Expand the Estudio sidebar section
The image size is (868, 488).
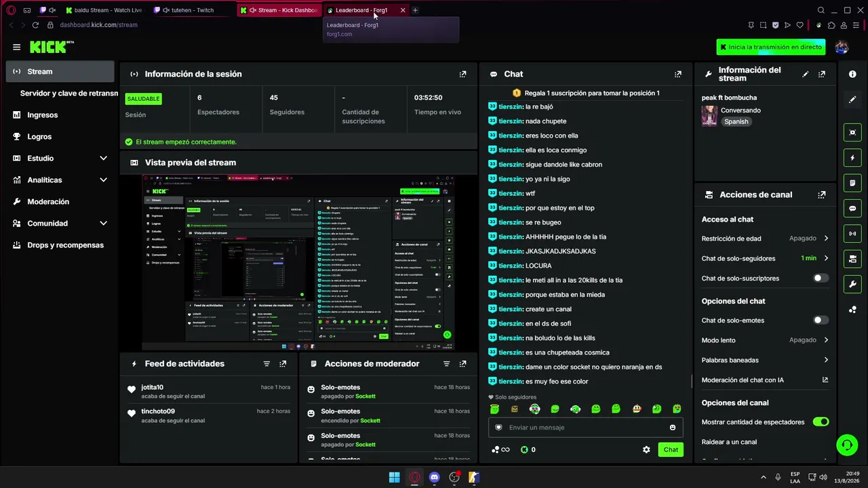coord(60,158)
